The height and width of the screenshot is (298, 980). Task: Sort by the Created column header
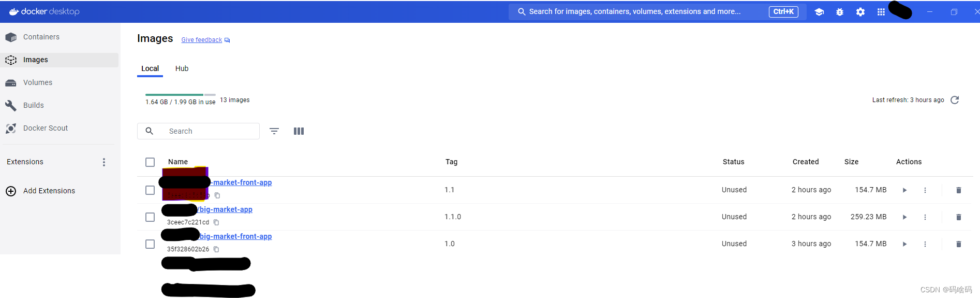click(x=806, y=162)
